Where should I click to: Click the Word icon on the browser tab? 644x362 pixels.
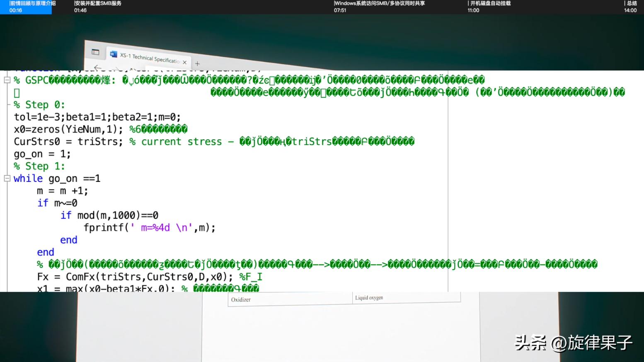113,54
